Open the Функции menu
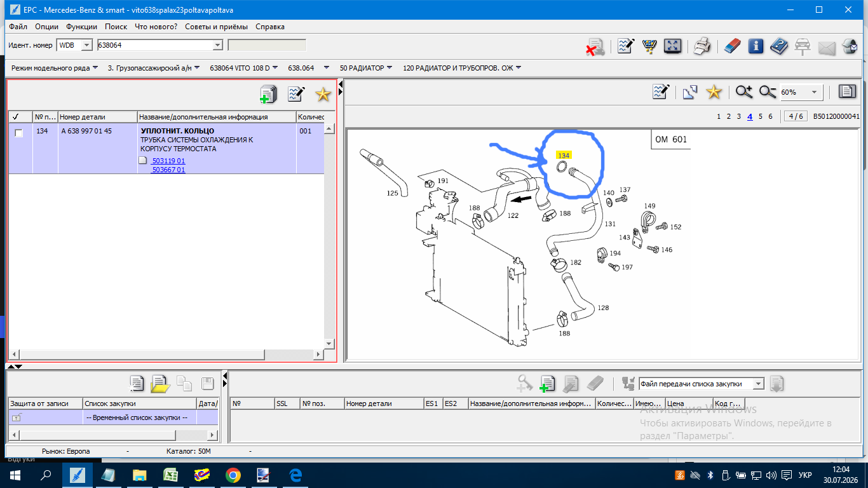Viewport: 868px width, 488px height. pos(81,27)
